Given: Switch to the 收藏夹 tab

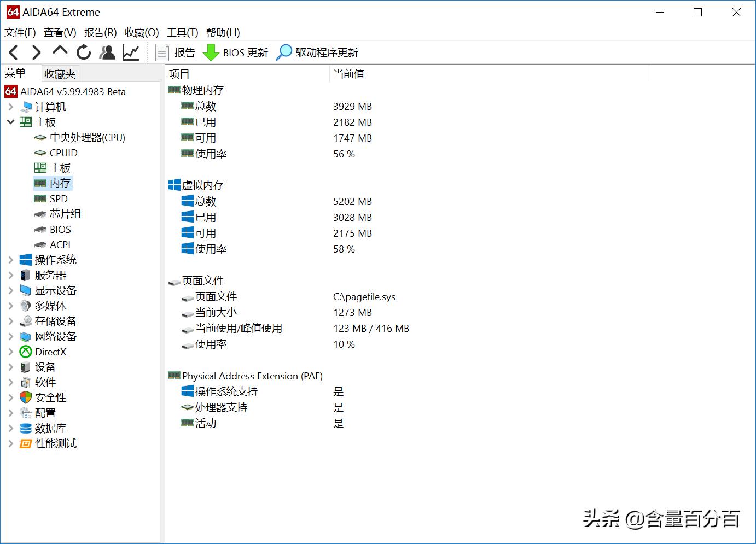Looking at the screenshot, I should [59, 73].
